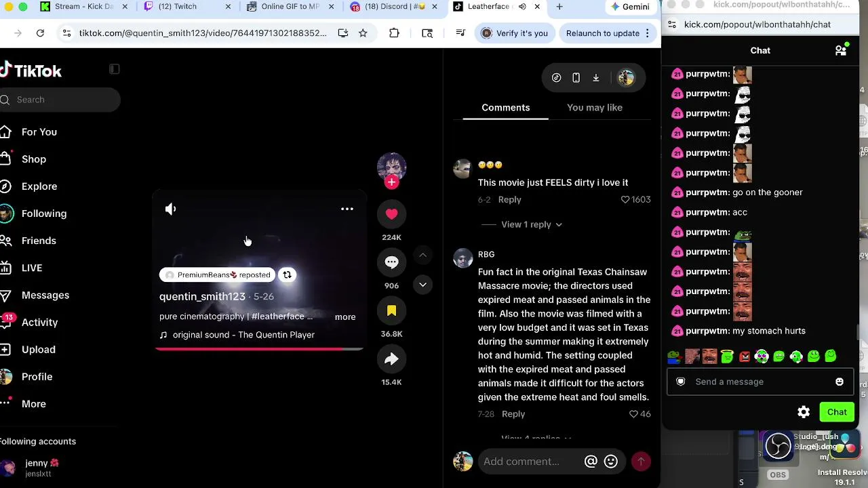Like the comment with 1603 likes
This screenshot has height=488, width=868.
pos(625,199)
